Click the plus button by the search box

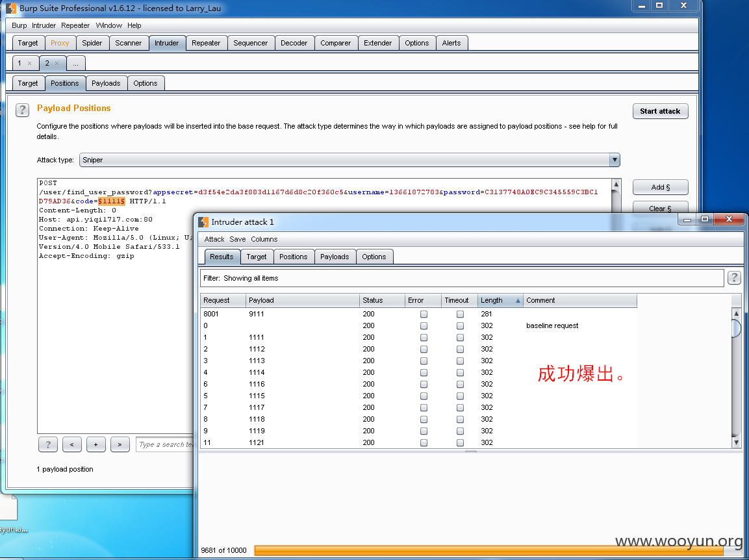[x=96, y=444]
